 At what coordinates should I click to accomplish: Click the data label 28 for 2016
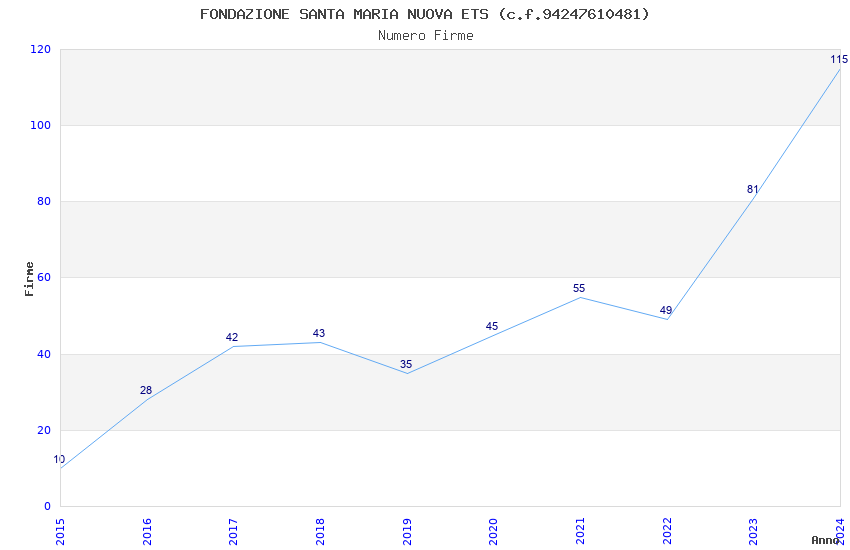click(x=146, y=390)
